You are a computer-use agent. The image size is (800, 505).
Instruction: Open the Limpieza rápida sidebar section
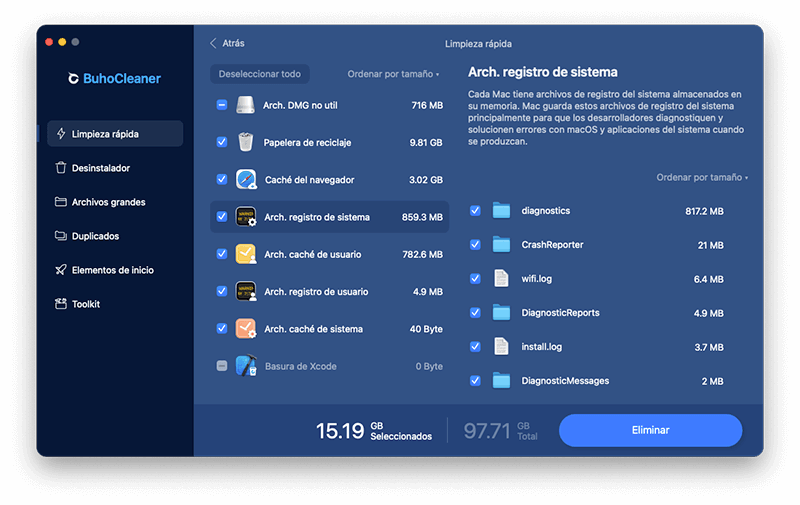115,134
